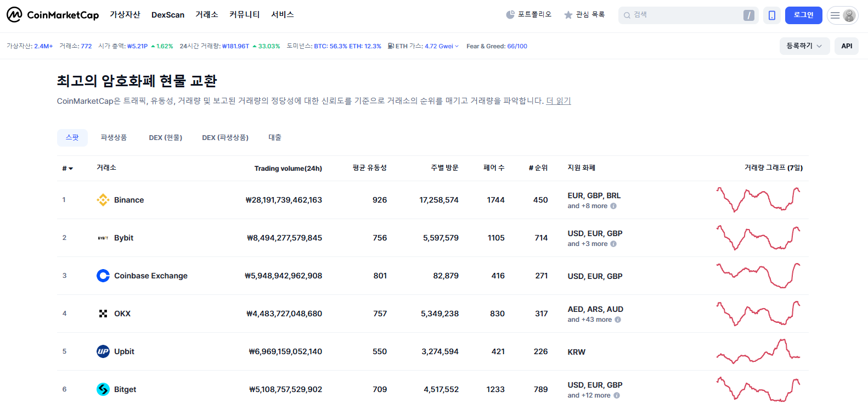Click the Bybit logo icon

click(103, 238)
